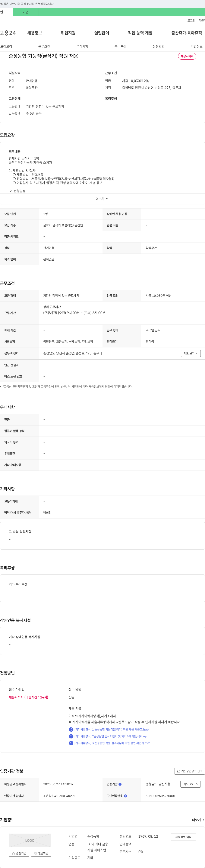This screenshot has width=205, height=868.
Task: Click paperclip icon of 결격사유 본인 확인서 file
Action: click(71, 743)
